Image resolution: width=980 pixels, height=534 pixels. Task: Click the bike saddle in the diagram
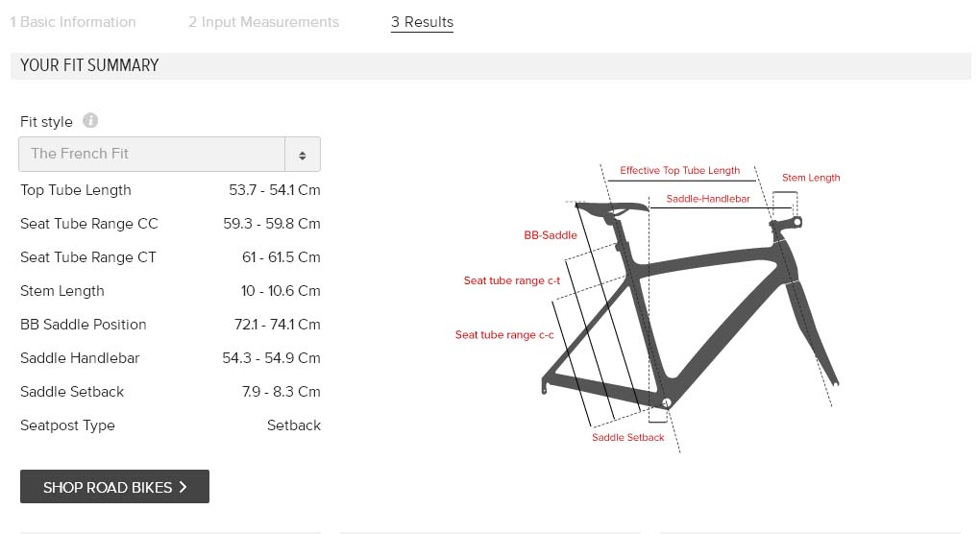click(612, 206)
